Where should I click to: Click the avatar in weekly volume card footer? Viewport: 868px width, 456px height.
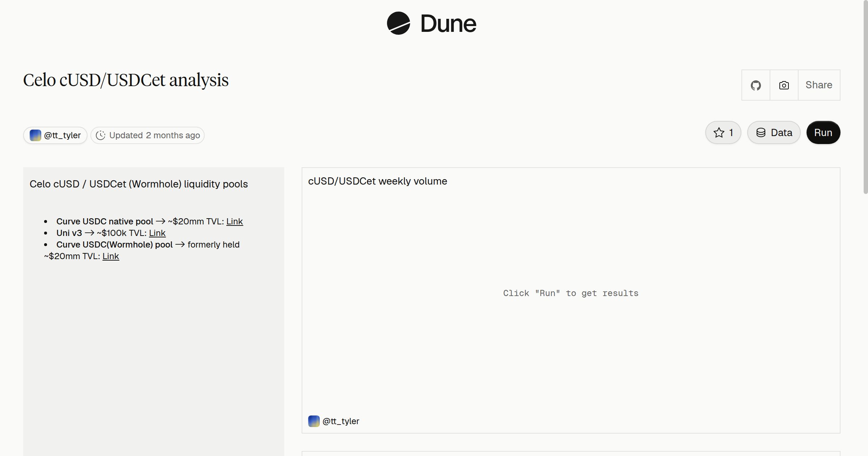tap(314, 421)
